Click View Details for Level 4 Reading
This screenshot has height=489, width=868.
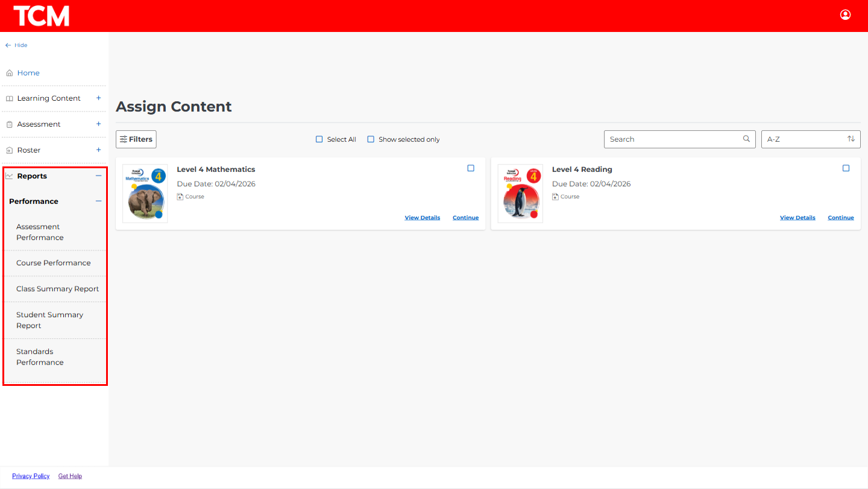[x=797, y=218]
